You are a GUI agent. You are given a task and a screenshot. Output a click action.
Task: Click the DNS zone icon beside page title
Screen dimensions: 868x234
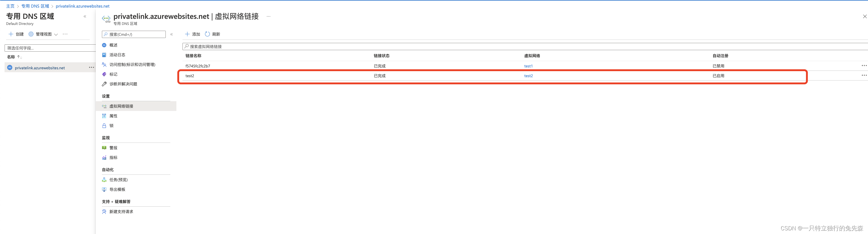click(106, 19)
